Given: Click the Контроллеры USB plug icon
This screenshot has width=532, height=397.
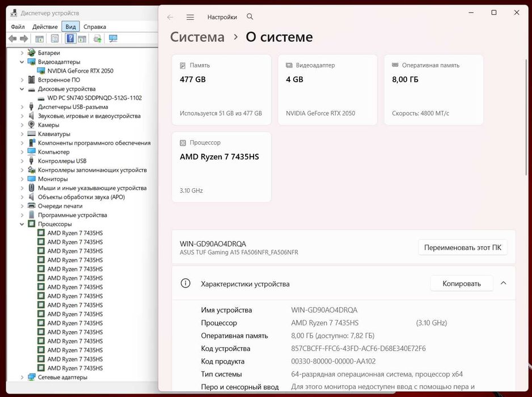Looking at the screenshot, I should click(32, 161).
